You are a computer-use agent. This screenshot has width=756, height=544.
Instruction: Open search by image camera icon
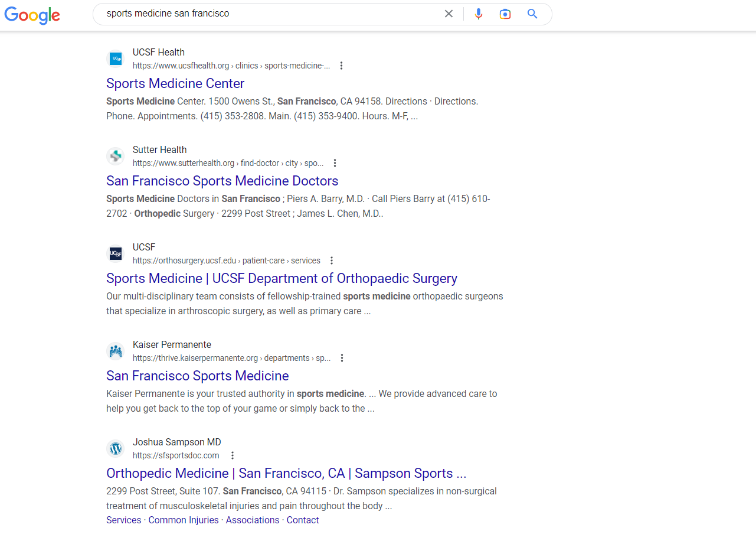(x=505, y=14)
